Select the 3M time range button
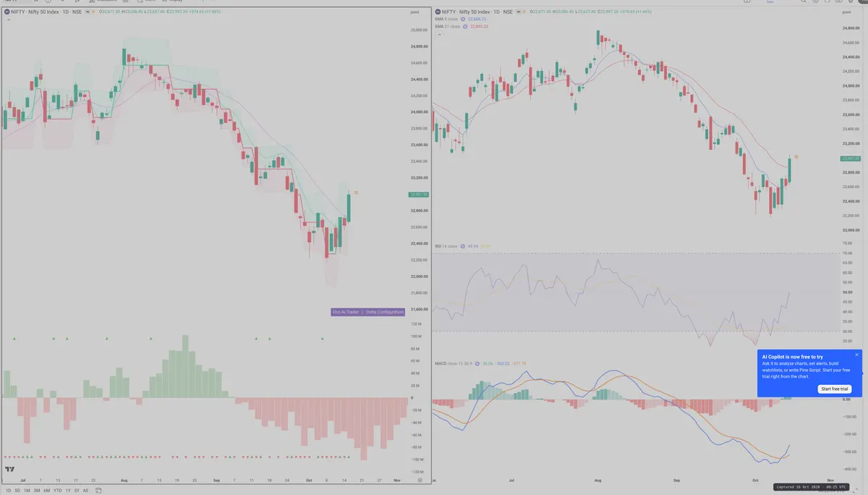 (37, 490)
